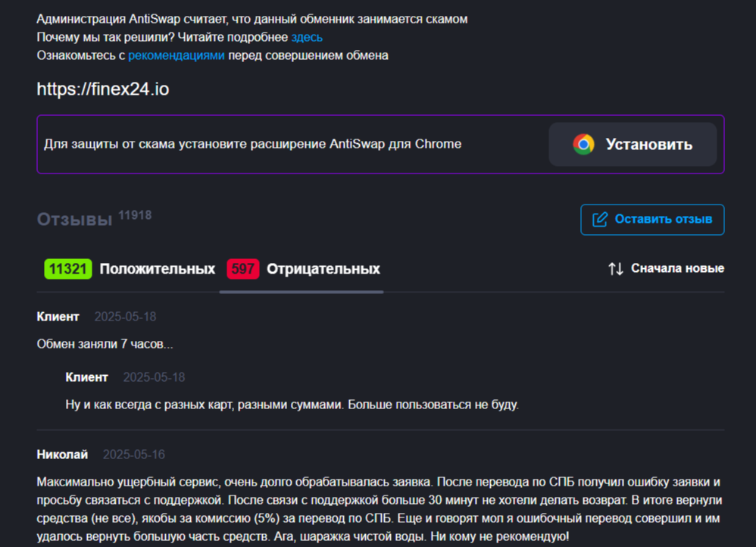Select the red "597" negative reviews badge
The image size is (756, 547).
[x=242, y=268]
